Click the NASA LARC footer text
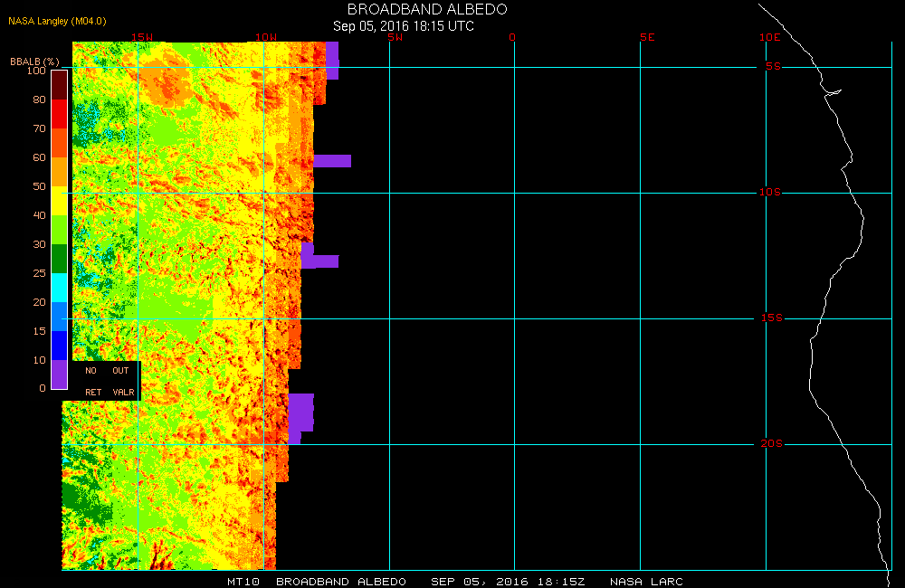The image size is (905, 588). [x=646, y=581]
